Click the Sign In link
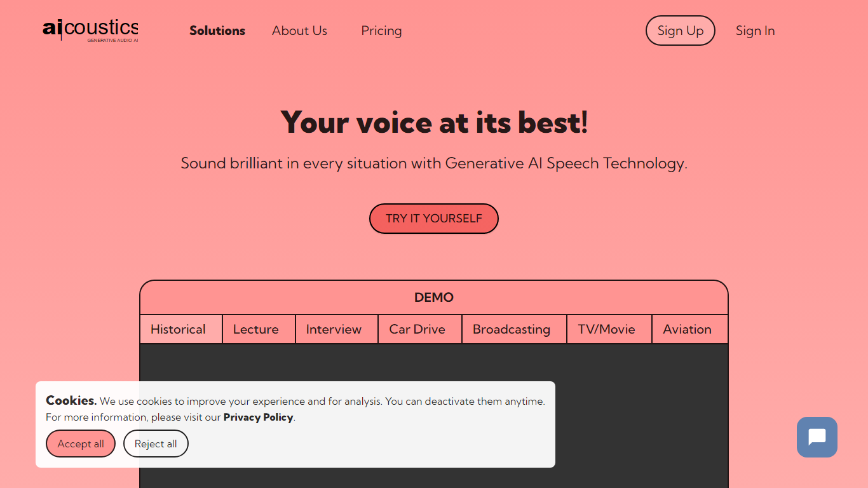Viewport: 868px width, 488px height. 755,30
